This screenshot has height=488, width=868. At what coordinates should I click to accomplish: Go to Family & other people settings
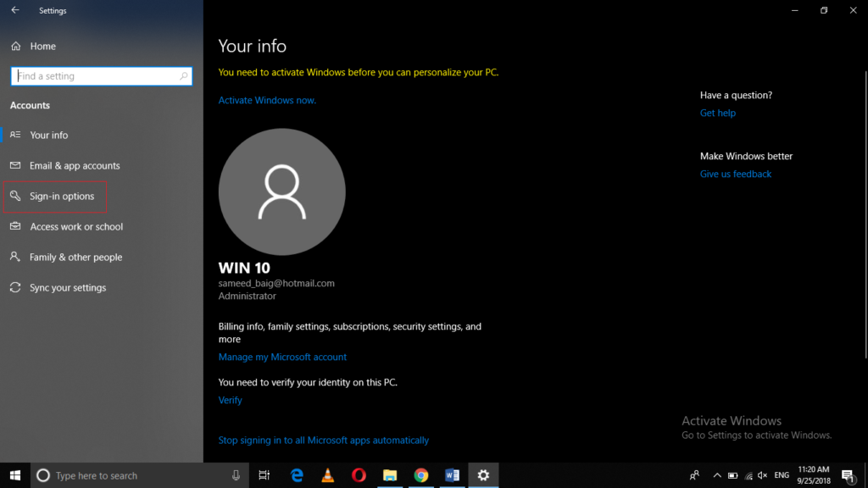tap(75, 257)
